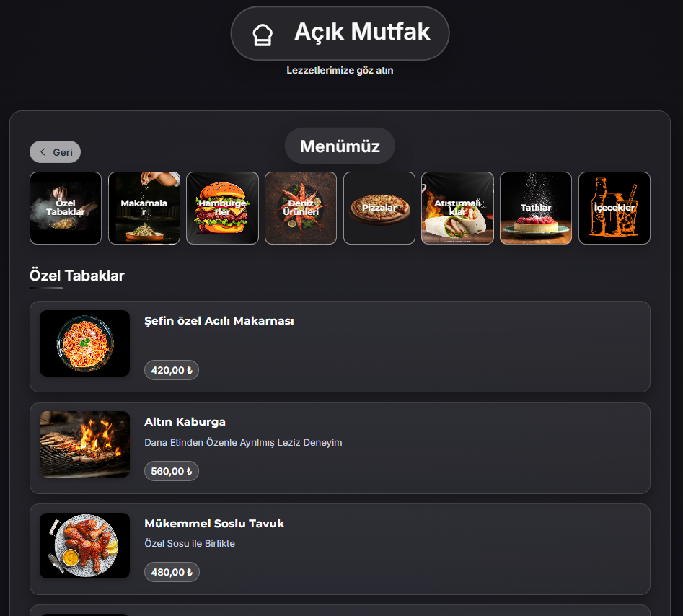Image resolution: width=683 pixels, height=616 pixels.
Task: Open the Altın Kaburga grill photo
Action: (x=84, y=444)
